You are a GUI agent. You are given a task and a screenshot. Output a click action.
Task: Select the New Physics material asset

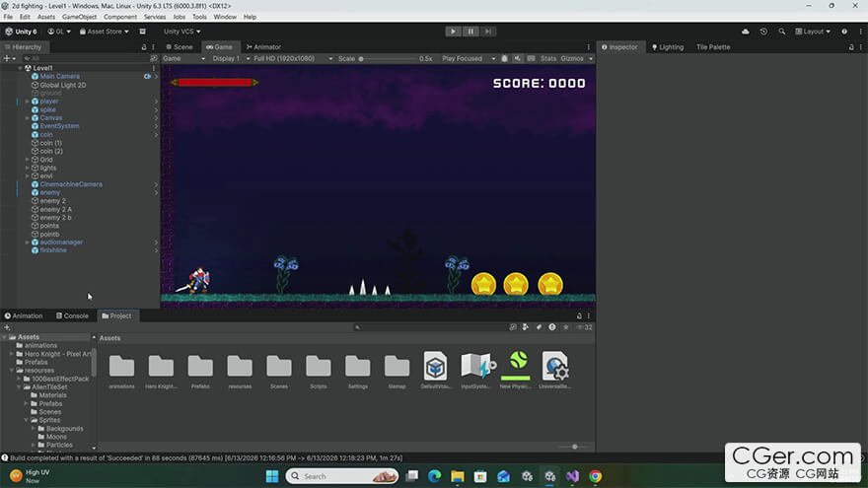(515, 370)
